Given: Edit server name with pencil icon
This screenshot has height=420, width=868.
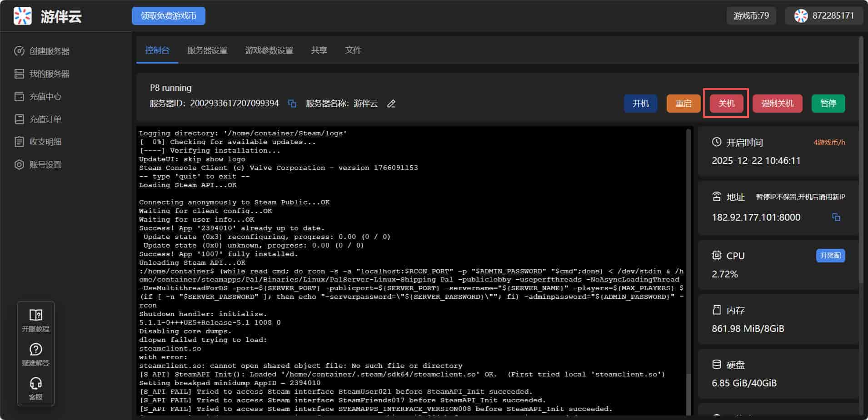Looking at the screenshot, I should coord(391,104).
